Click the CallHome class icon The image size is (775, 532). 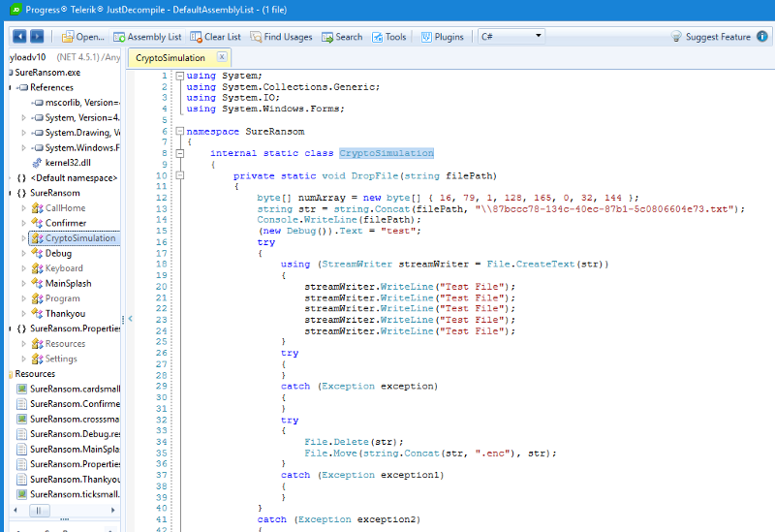(37, 208)
